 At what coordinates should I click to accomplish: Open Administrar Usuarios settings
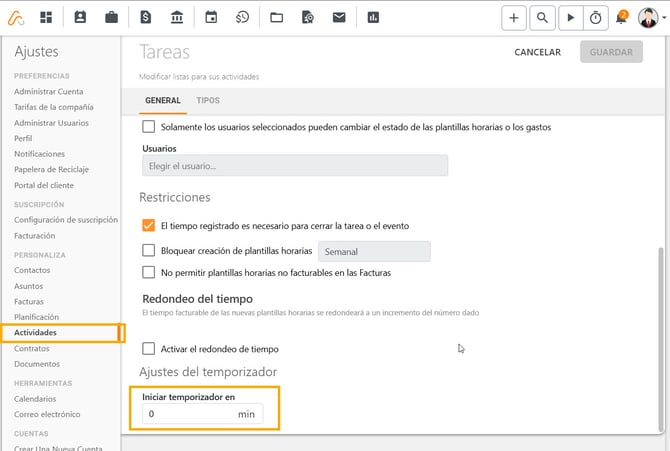click(51, 123)
